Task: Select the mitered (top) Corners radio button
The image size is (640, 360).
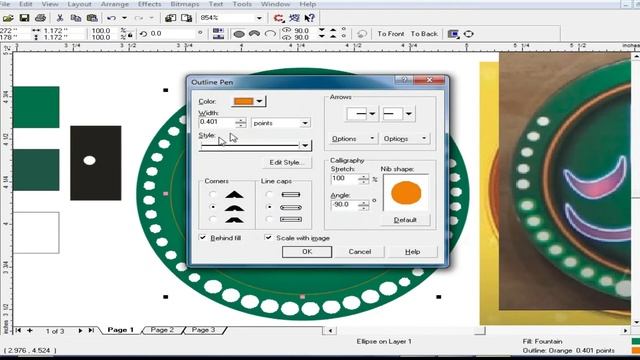Action: tap(212, 195)
